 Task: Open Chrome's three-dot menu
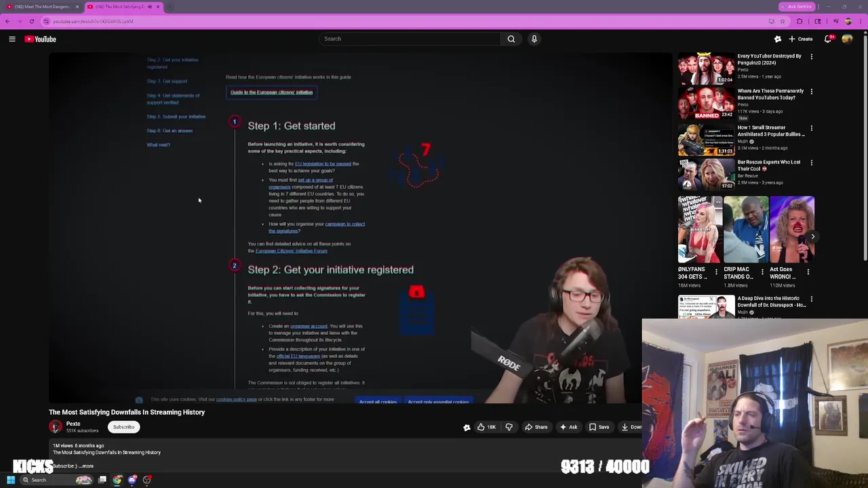(x=860, y=21)
